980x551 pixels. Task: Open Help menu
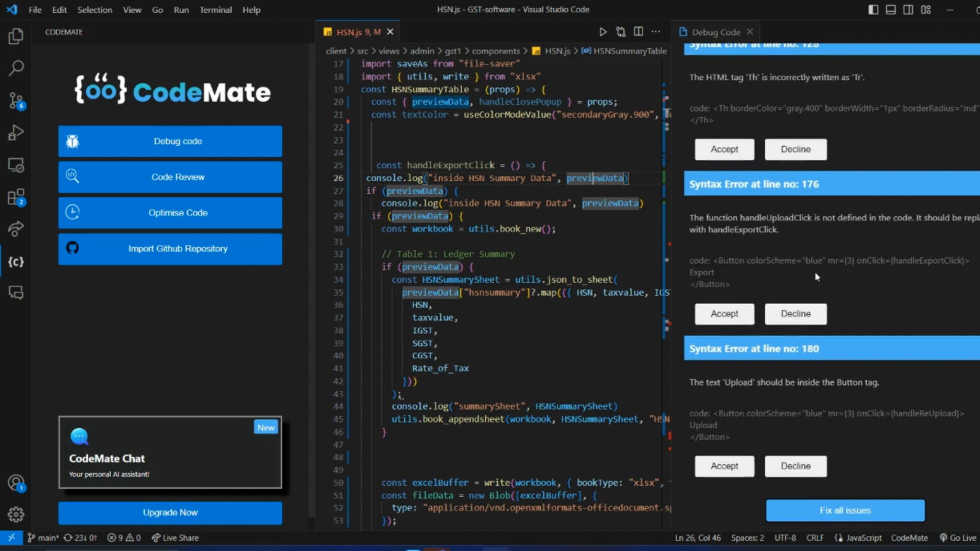pos(251,10)
